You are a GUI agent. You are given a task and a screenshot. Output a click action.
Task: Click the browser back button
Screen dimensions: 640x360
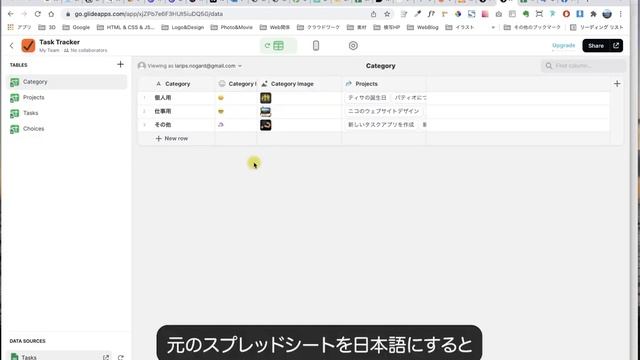point(11,14)
